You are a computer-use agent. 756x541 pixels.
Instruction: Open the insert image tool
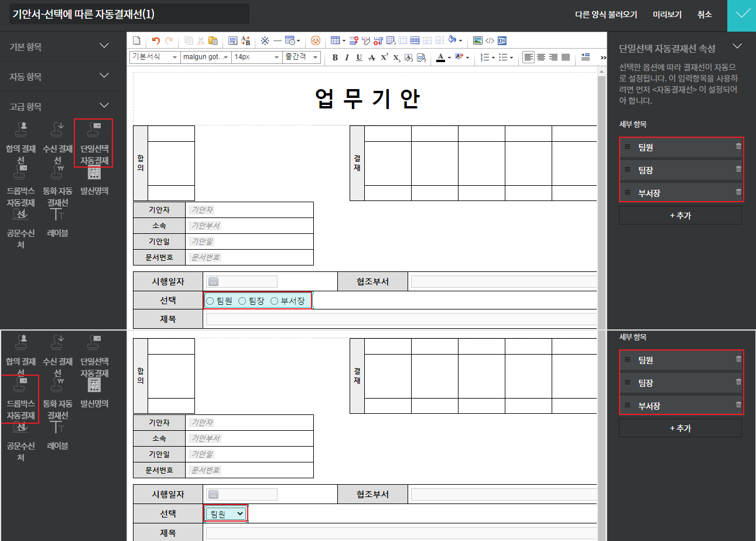click(478, 40)
